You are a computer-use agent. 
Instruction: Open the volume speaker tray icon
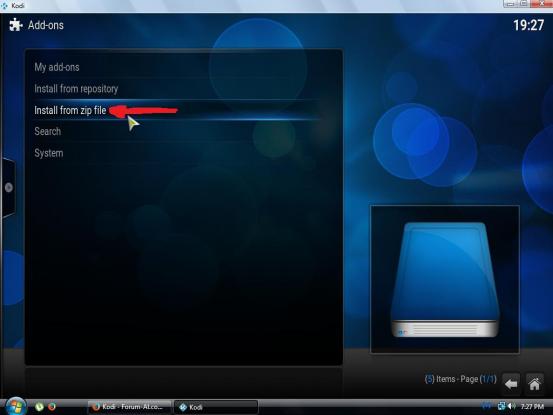pyautogui.click(x=511, y=407)
